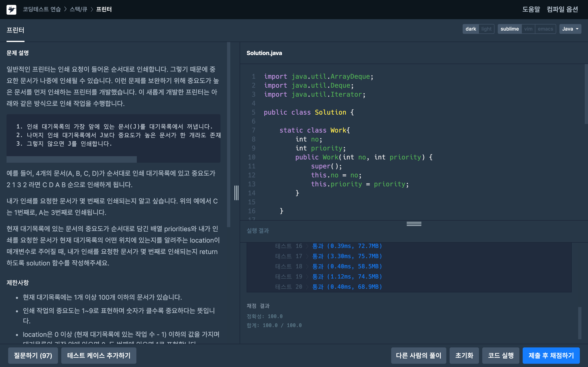Image resolution: width=588 pixels, height=367 pixels.
Task: Run code with 코드 실행
Action: point(501,355)
